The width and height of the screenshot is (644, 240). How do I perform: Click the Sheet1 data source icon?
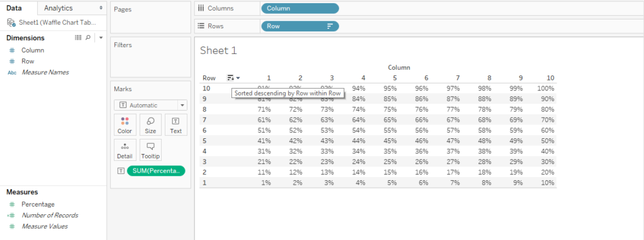coord(11,22)
